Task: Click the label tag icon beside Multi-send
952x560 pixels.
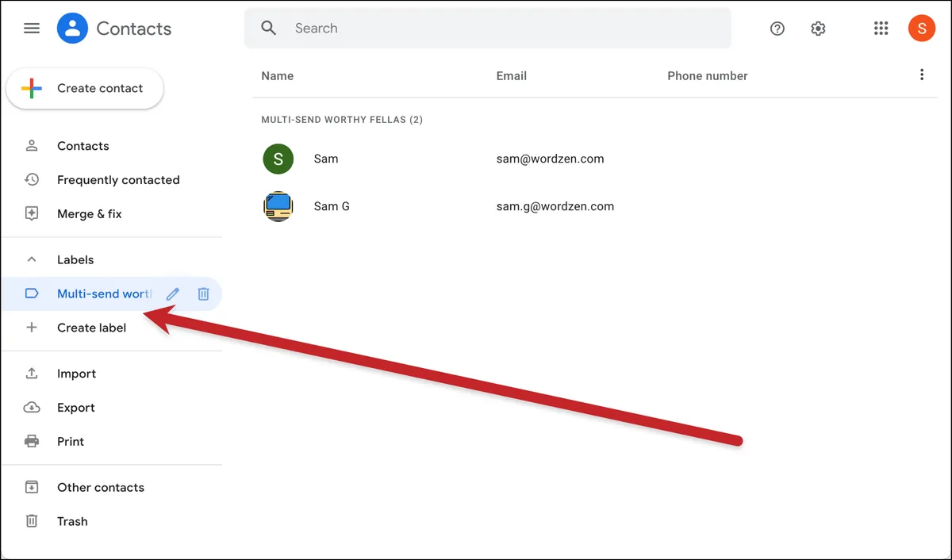Action: coord(32,293)
